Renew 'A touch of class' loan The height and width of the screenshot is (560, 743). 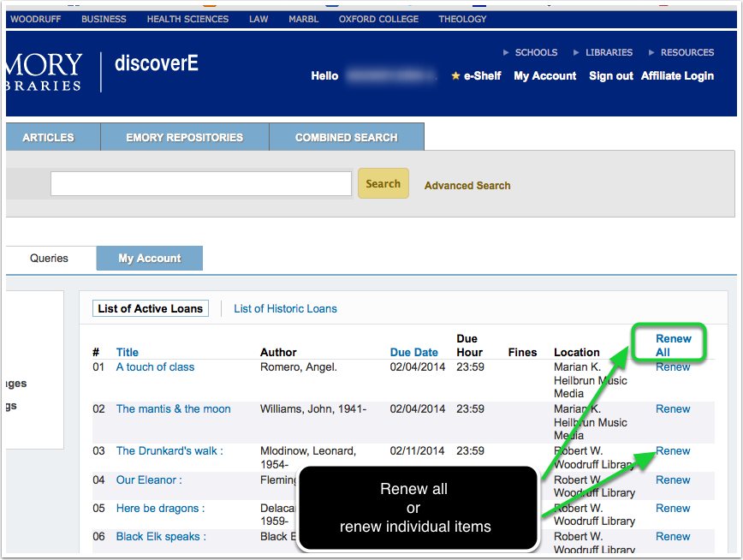click(673, 366)
